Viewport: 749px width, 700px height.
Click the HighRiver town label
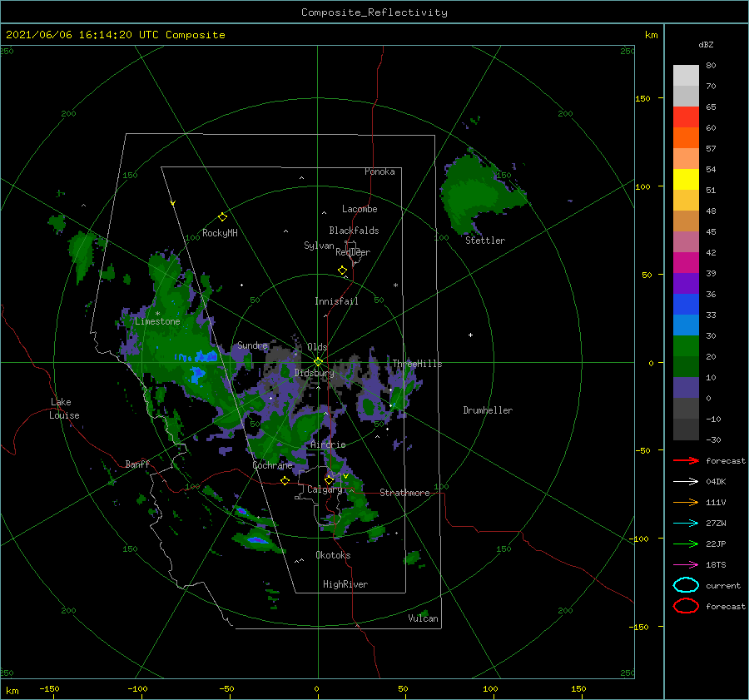point(345,584)
